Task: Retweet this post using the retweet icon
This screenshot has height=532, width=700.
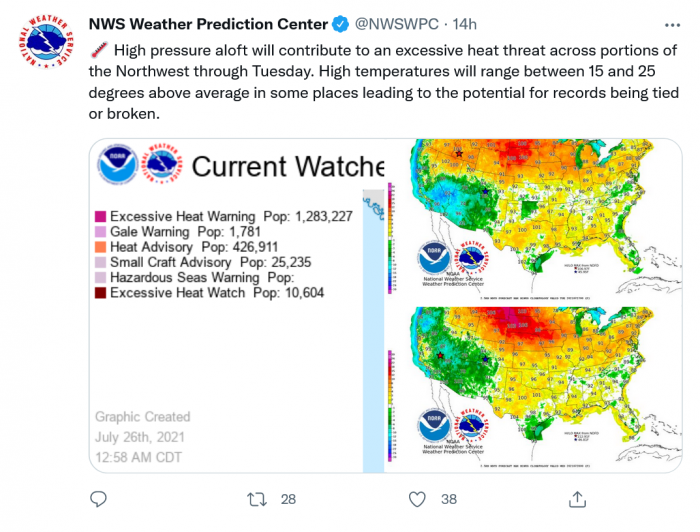Action: click(x=257, y=499)
